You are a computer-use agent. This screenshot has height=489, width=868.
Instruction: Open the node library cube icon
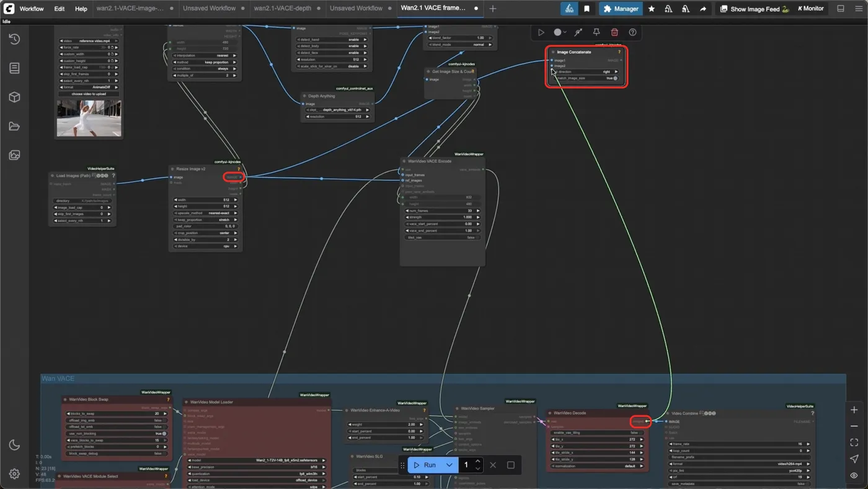[14, 97]
